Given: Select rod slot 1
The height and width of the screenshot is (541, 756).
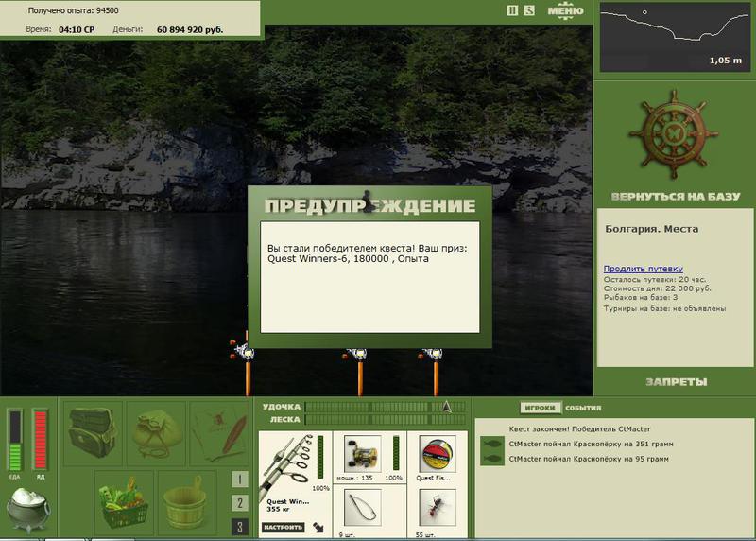Looking at the screenshot, I should 240,480.
